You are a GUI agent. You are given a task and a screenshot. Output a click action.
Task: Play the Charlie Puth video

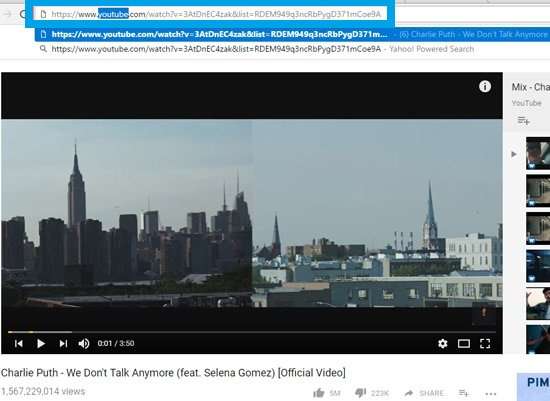point(41,343)
